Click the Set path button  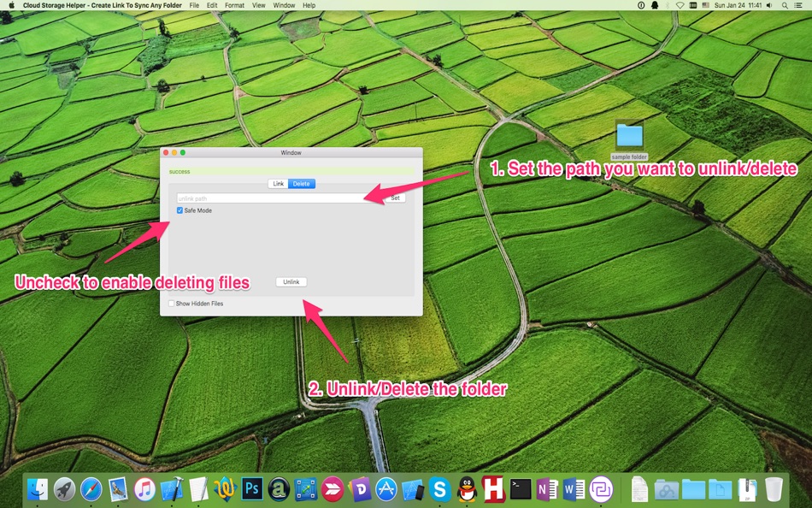click(x=395, y=198)
